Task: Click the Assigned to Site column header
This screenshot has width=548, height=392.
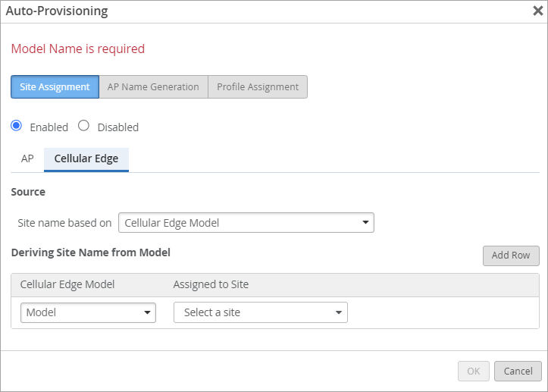Action: (x=211, y=284)
